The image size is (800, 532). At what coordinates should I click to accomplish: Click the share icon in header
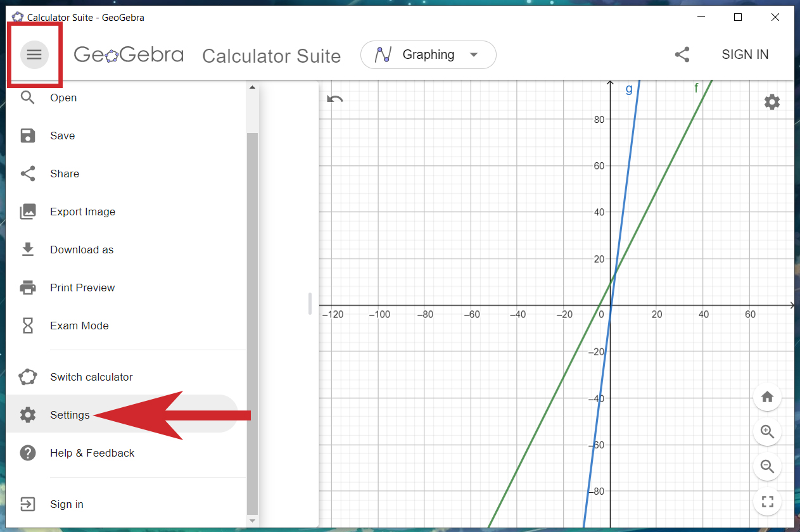coord(682,55)
